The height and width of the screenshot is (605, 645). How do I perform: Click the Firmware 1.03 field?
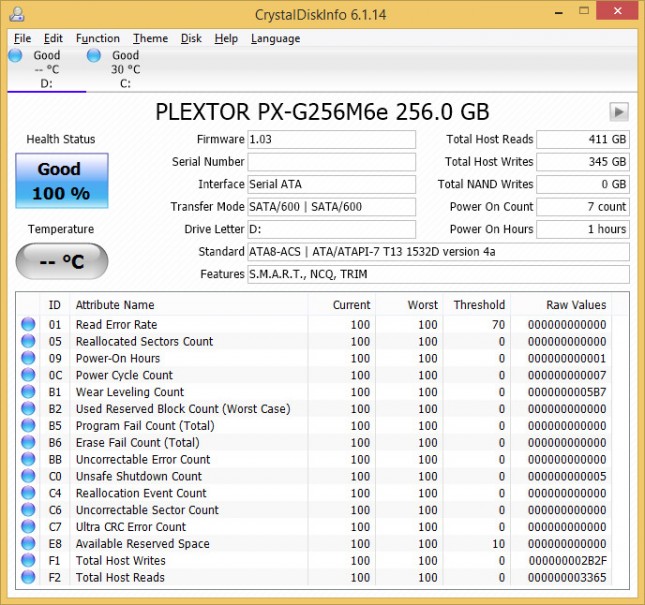[x=331, y=139]
